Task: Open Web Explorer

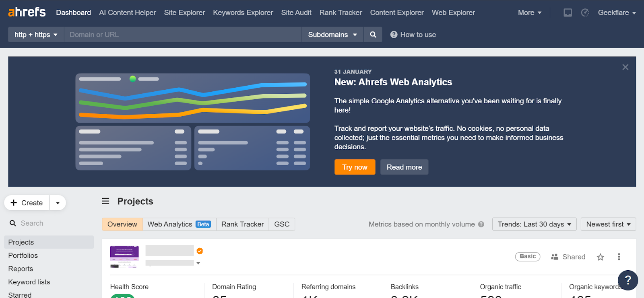Action: 454,12
